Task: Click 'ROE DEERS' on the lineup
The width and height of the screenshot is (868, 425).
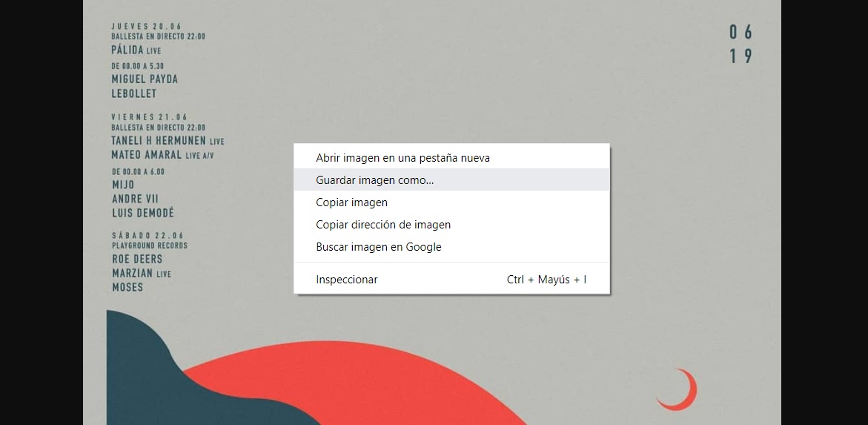Action: 137,259
